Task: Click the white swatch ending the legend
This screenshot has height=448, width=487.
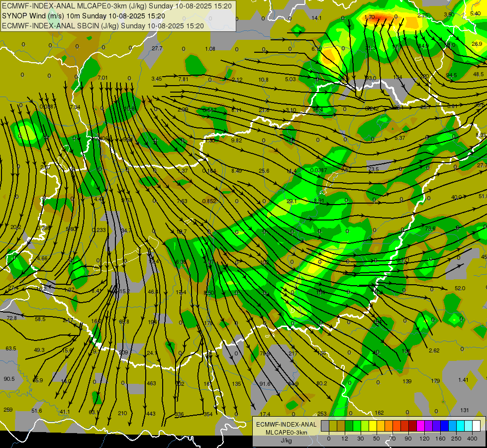Action: (x=477, y=426)
